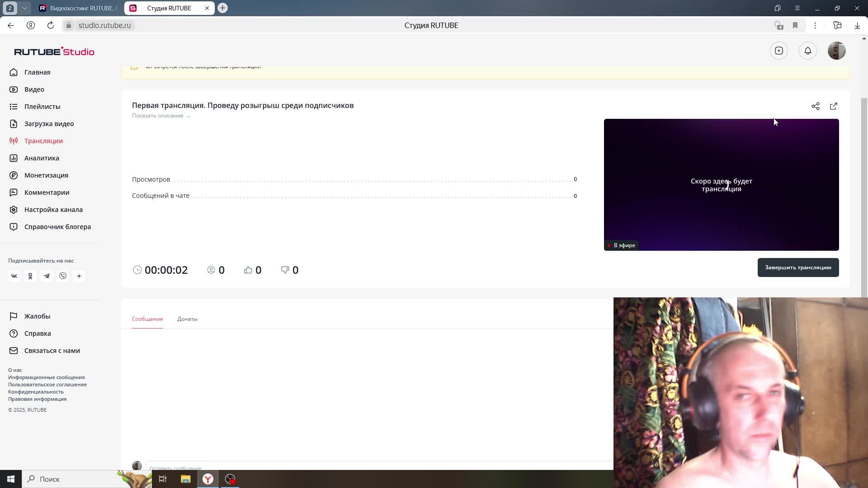Click the ruble coin icon next to Монетизация

[x=14, y=175]
